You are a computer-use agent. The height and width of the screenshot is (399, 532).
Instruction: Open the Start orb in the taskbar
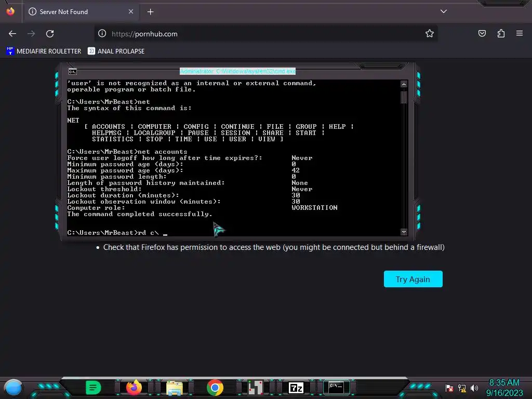pos(14,388)
